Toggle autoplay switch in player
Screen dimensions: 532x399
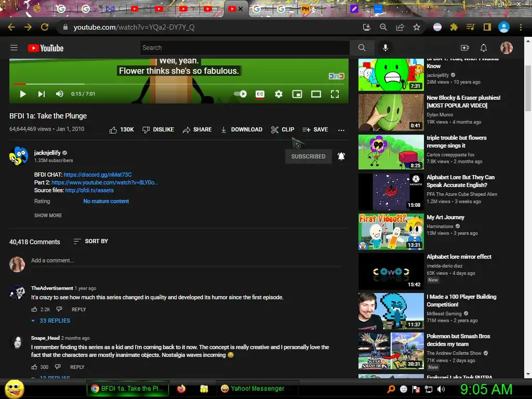click(x=240, y=94)
